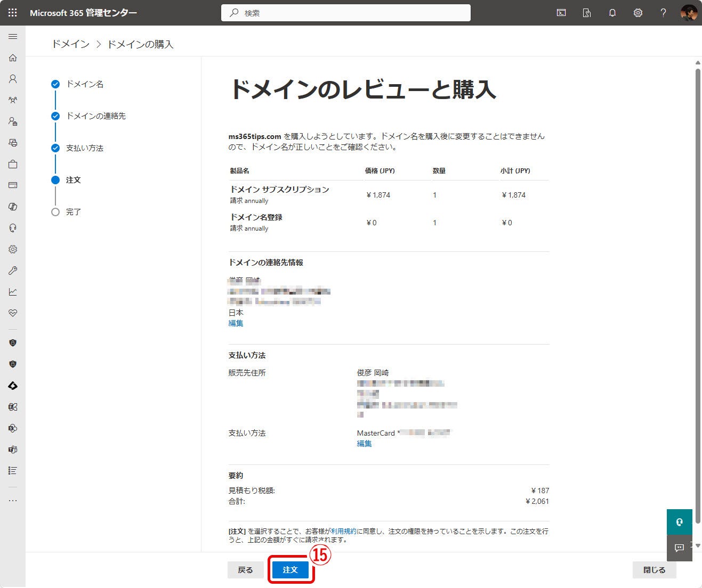Click the Microsoft 365 管理センター title
Screen dimensions: 702x588
[x=83, y=13]
